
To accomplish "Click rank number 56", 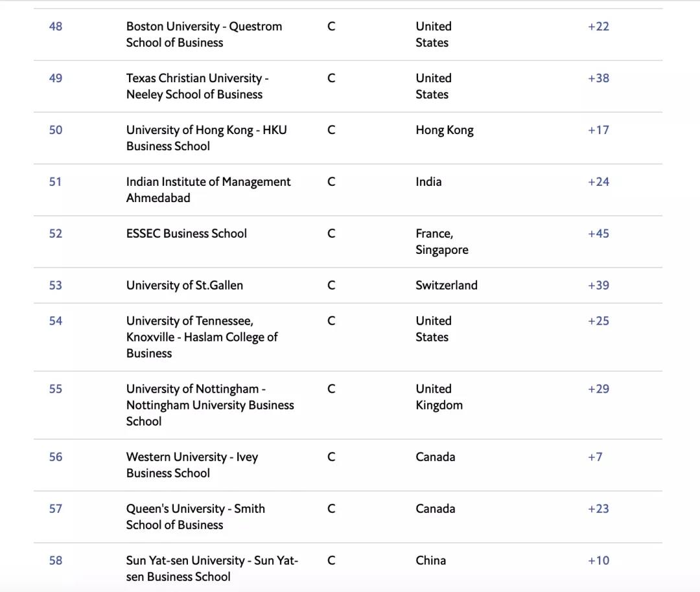I will coord(56,457).
